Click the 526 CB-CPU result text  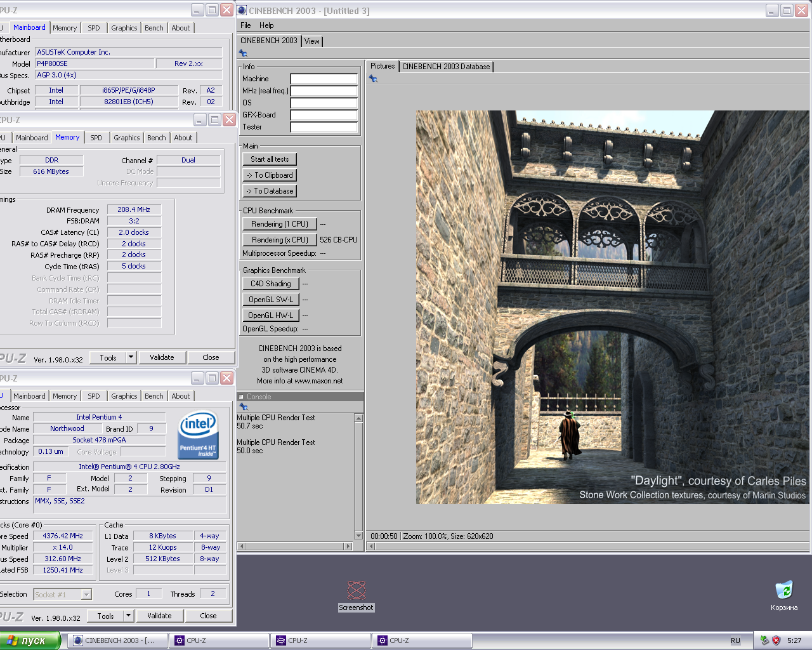coord(339,240)
